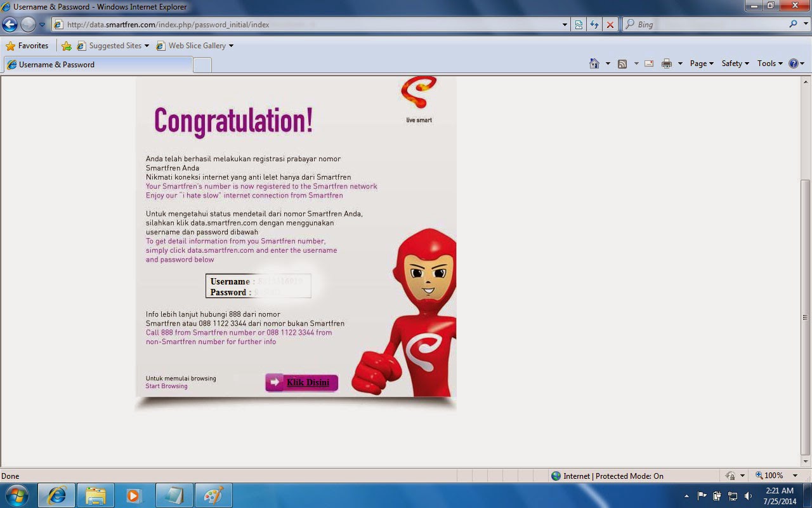The width and height of the screenshot is (812, 508).
Task: Click Internet Explorer in the taskbar
Action: [56, 495]
